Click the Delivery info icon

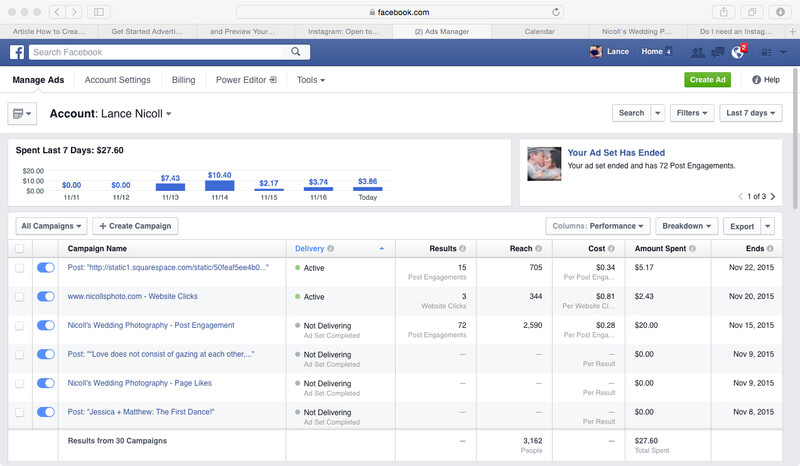click(331, 249)
